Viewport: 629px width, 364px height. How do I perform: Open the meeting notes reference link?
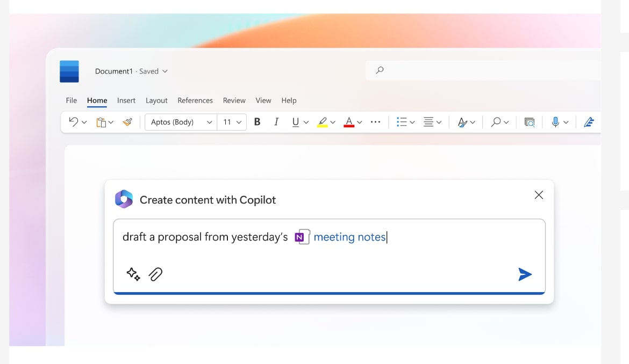coord(349,237)
